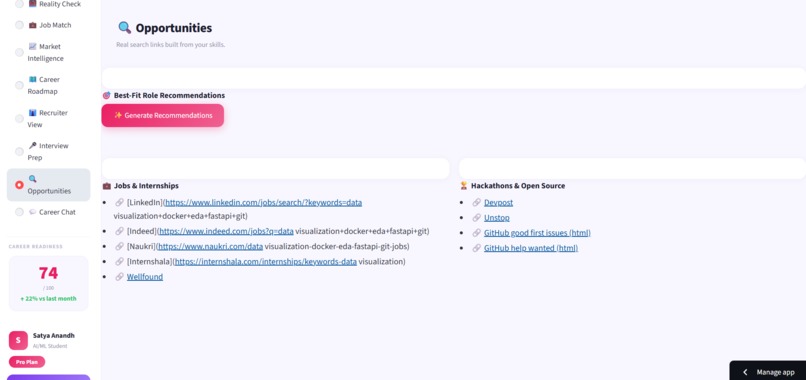Screen dimensions: 806x380
Task: Click the Hackathons & Open Source heading
Action: [518, 186]
